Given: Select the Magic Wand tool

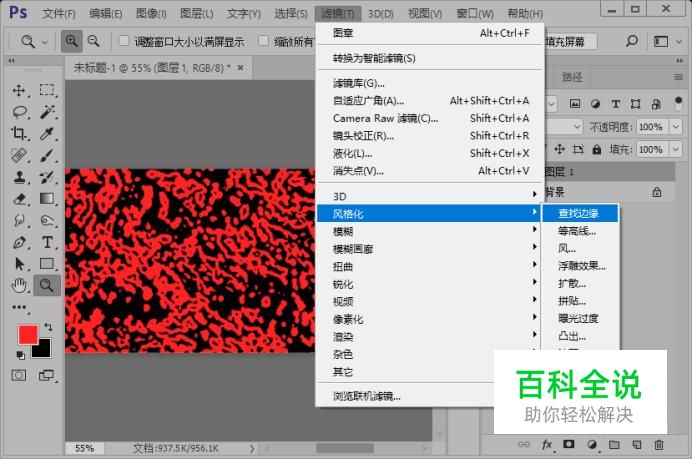Looking at the screenshot, I should click(47, 112).
